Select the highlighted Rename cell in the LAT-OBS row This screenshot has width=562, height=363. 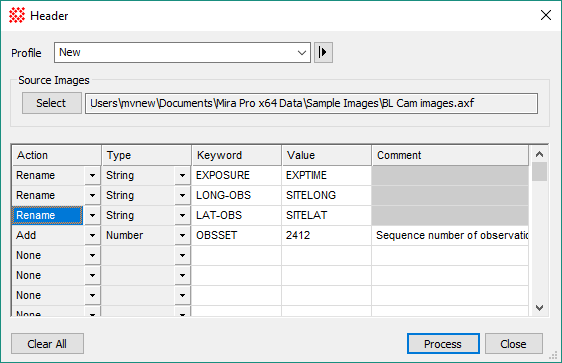[x=48, y=215]
